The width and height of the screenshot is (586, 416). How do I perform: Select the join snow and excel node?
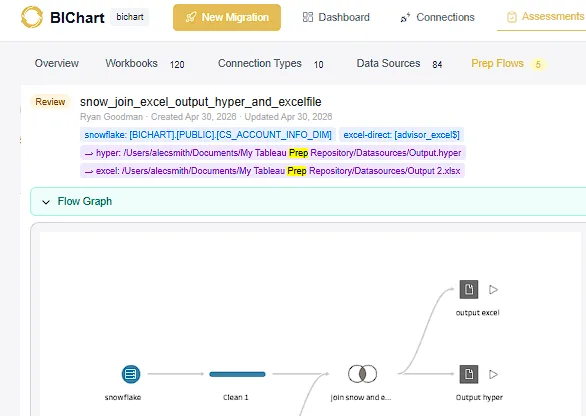[x=363, y=374]
